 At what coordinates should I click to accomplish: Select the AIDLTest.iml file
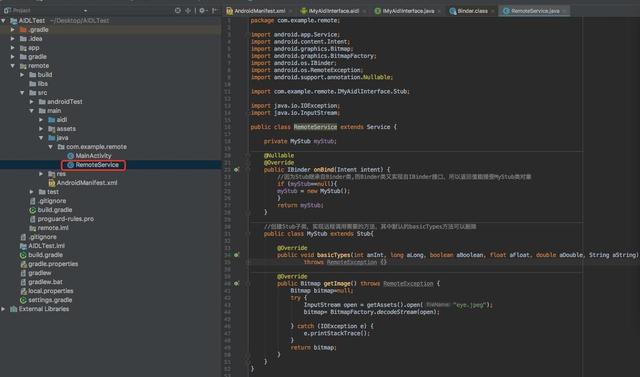[42, 246]
